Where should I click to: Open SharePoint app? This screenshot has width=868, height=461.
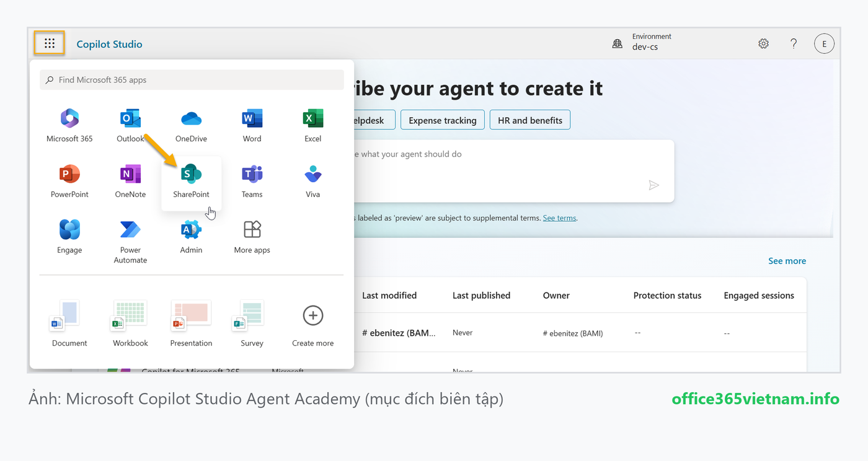[x=191, y=183]
